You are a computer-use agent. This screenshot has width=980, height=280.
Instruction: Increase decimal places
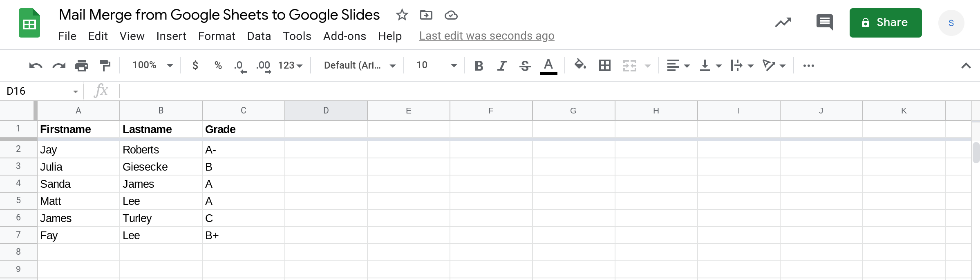click(x=264, y=66)
